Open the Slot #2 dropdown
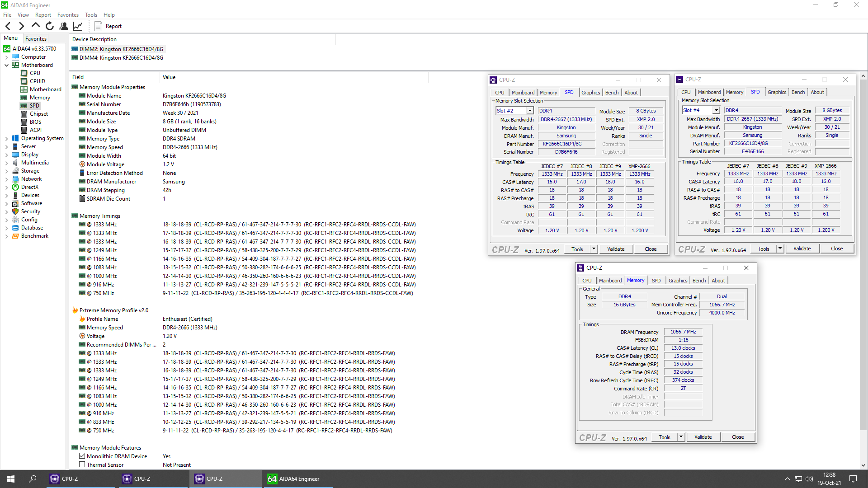Image resolution: width=868 pixels, height=488 pixels. coord(529,111)
